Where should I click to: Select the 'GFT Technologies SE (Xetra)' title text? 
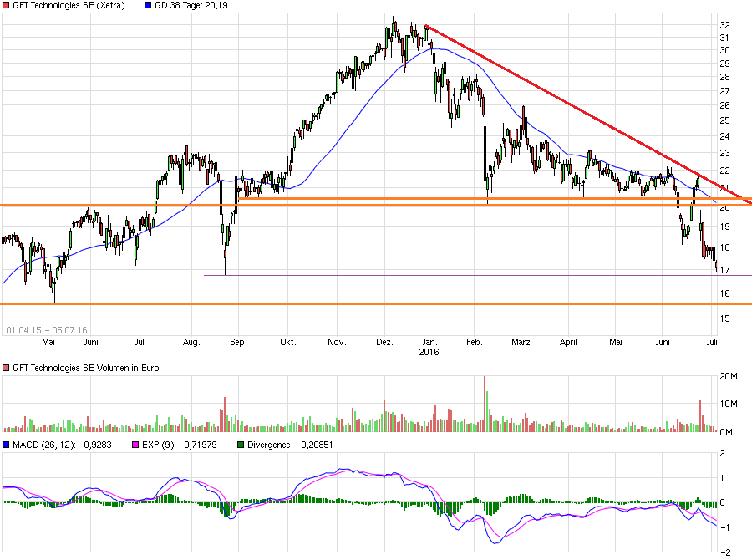[x=69, y=5]
